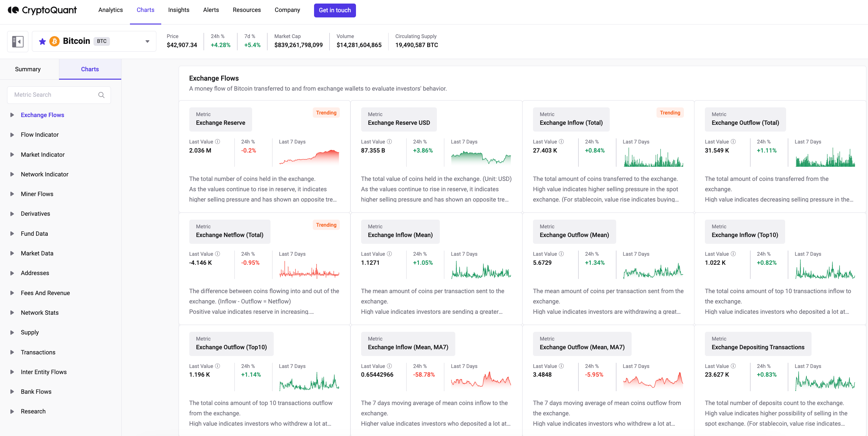Click the info icon beside Exchange Outflow (Total) value
Screen dimensions: 868x436
click(x=734, y=141)
